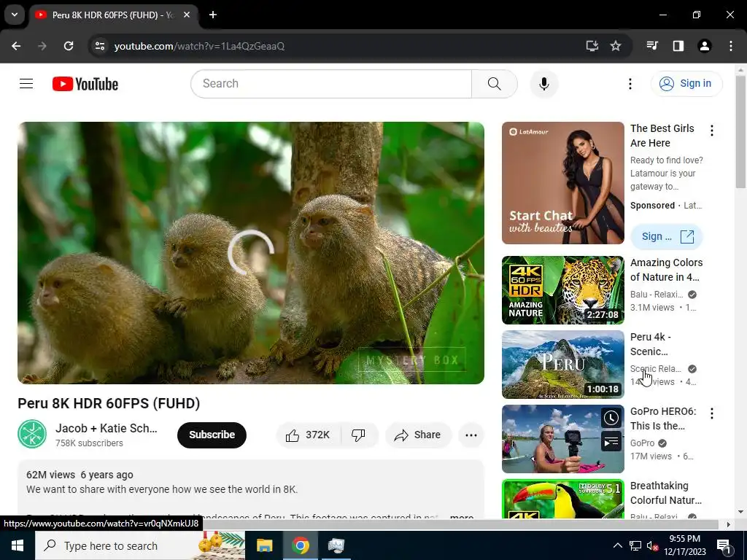Reload the current page
Image resolution: width=747 pixels, height=560 pixels.
[x=69, y=46]
